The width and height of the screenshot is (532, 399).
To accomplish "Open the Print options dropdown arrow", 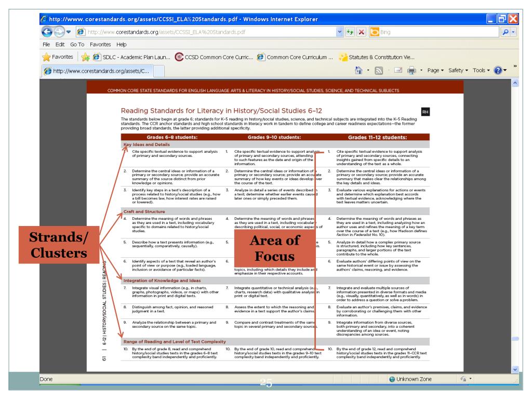I will click(421, 70).
